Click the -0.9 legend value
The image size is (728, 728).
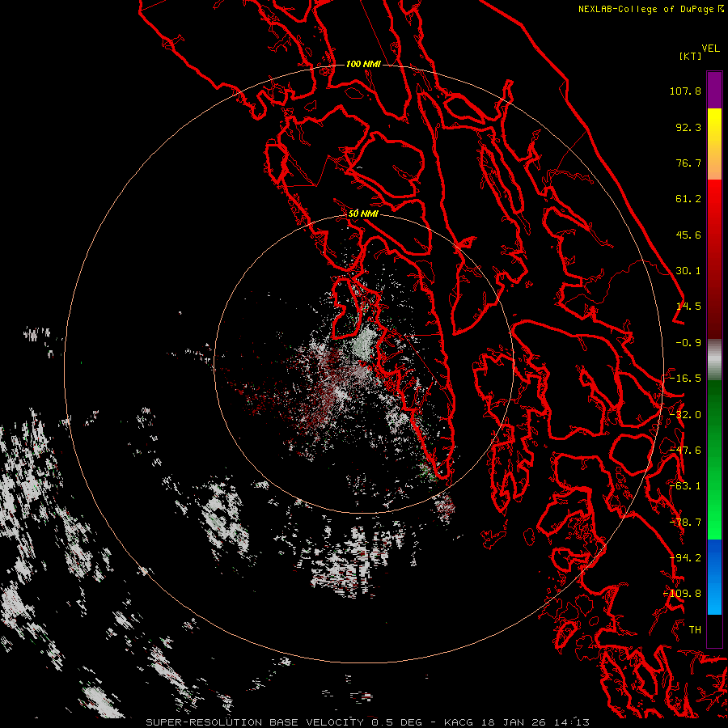coord(688,343)
